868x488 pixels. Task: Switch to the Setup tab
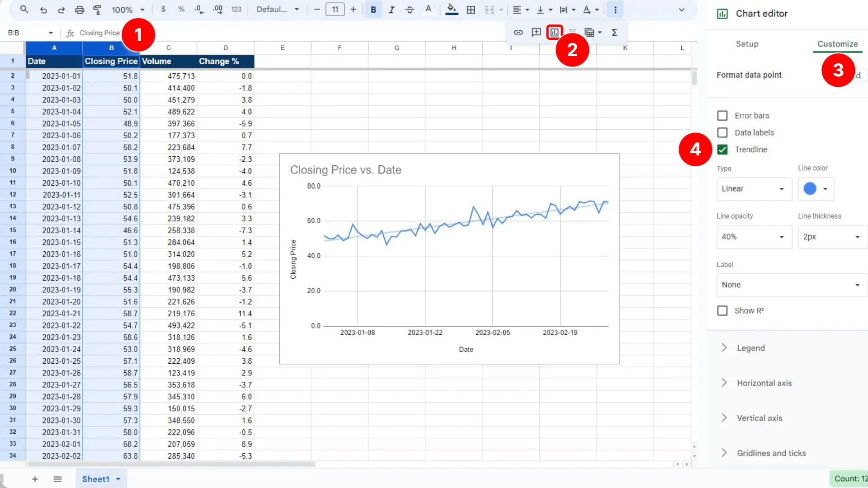click(747, 44)
